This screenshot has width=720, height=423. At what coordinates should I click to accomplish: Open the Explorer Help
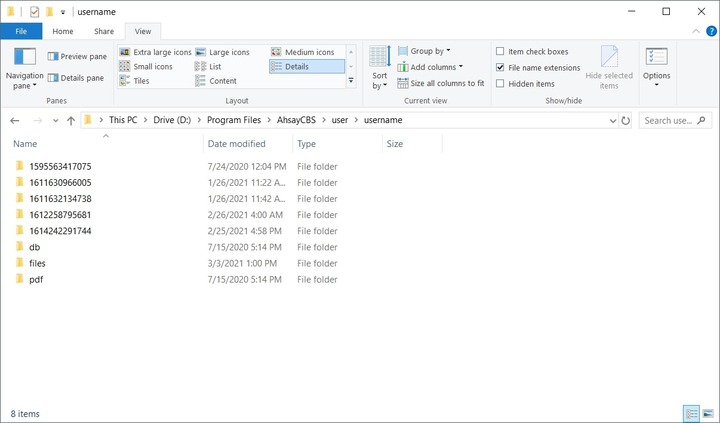(711, 31)
